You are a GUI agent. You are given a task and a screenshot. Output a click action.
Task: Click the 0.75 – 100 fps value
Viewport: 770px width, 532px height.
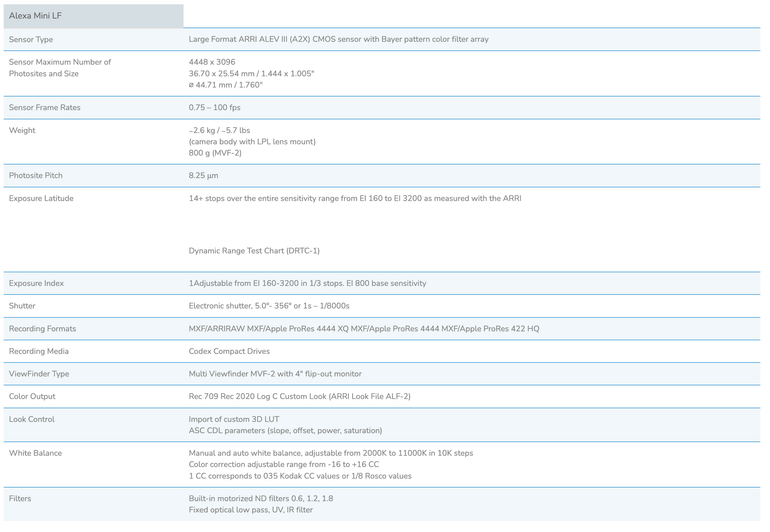tap(215, 107)
